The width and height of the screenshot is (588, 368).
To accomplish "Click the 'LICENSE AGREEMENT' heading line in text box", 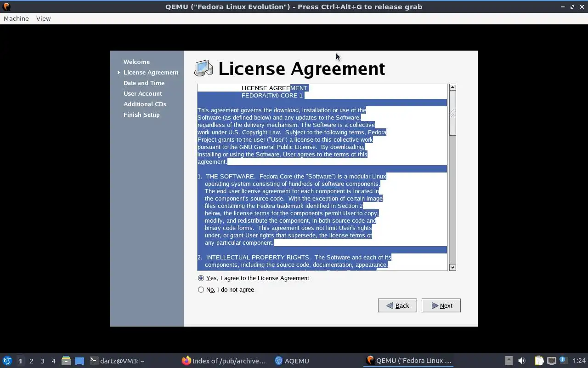I will pyautogui.click(x=274, y=88).
